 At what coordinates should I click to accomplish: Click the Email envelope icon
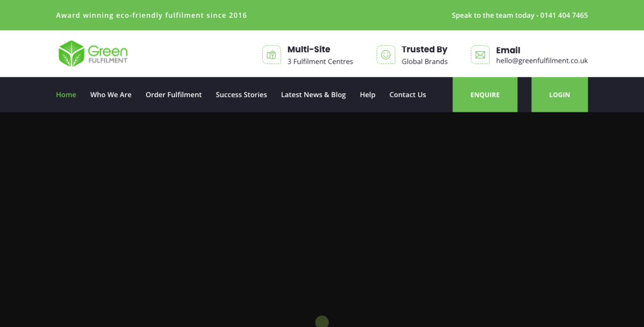point(480,55)
